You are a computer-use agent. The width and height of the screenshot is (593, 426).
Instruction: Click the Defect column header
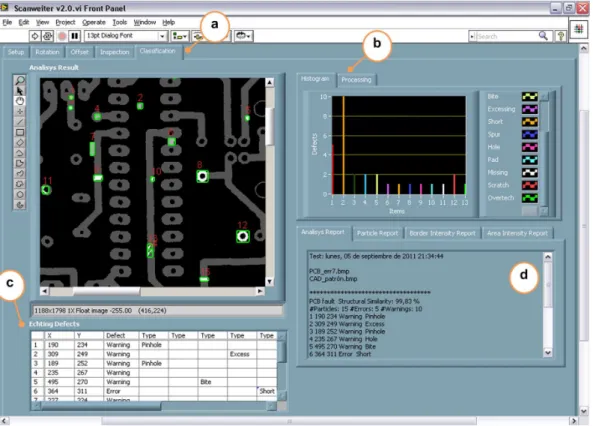tap(121, 336)
